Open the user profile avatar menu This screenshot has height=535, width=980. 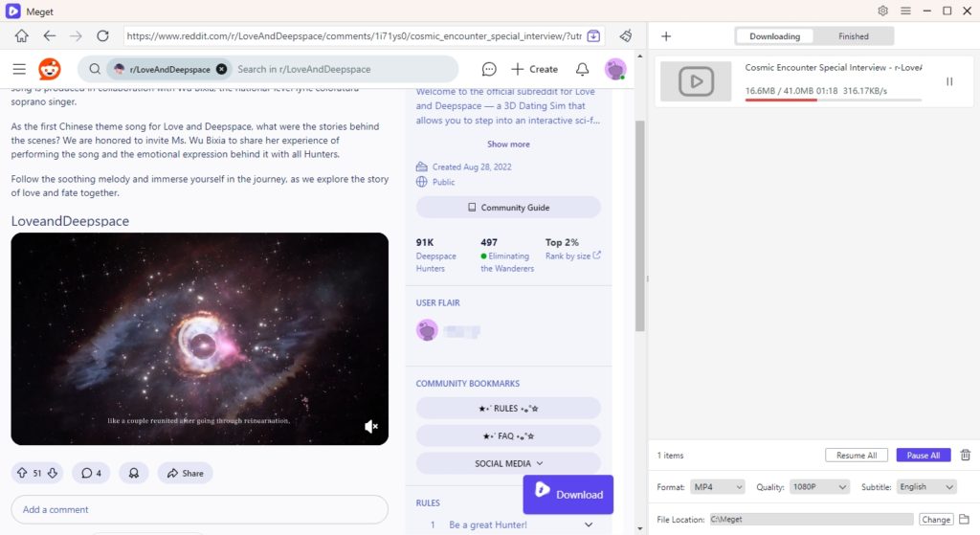pos(615,69)
